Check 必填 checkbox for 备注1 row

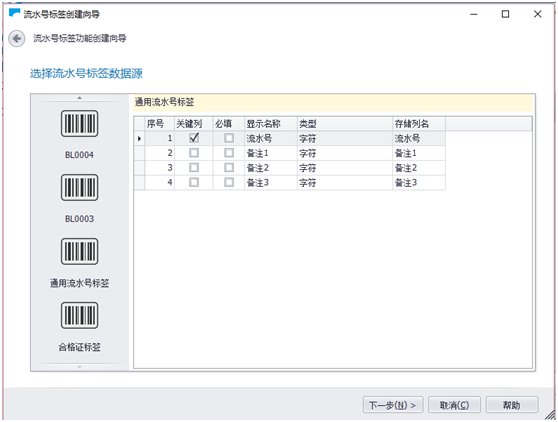pos(229,153)
